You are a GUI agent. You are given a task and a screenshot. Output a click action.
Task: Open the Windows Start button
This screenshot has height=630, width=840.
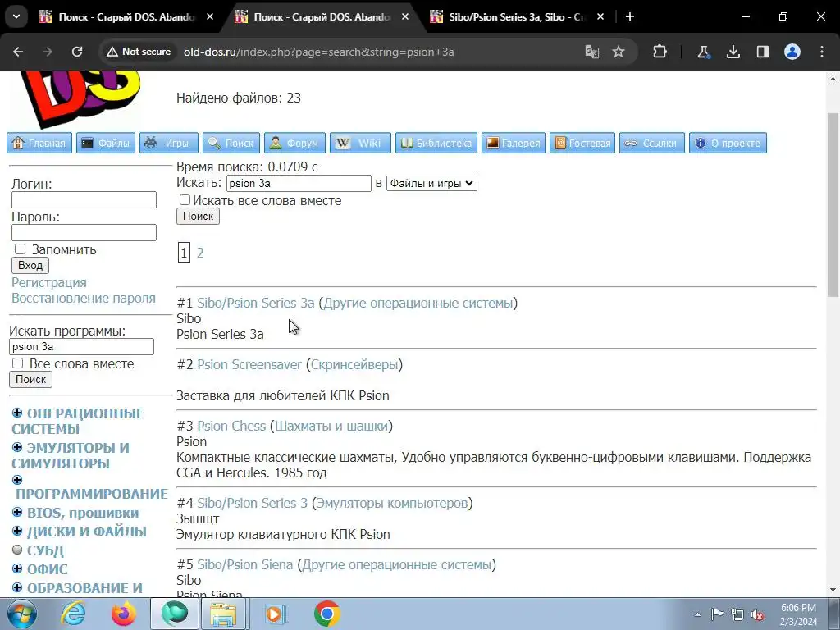point(22,614)
